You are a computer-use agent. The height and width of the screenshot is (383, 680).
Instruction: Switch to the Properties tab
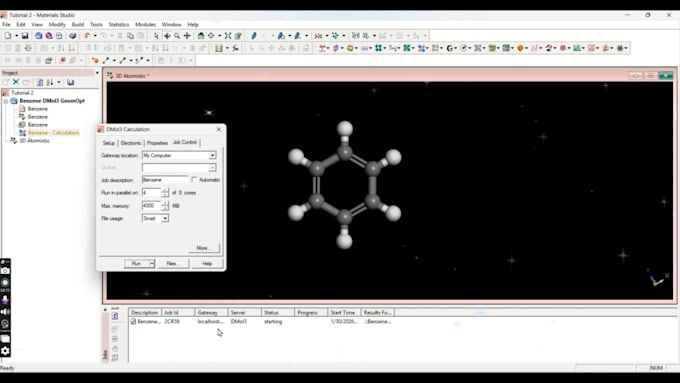157,143
